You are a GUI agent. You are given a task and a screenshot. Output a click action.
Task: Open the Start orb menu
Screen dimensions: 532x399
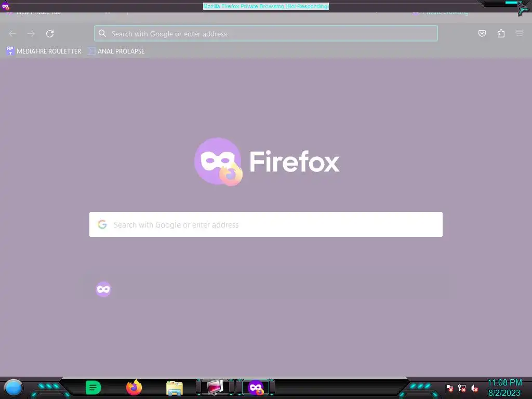[x=14, y=389]
